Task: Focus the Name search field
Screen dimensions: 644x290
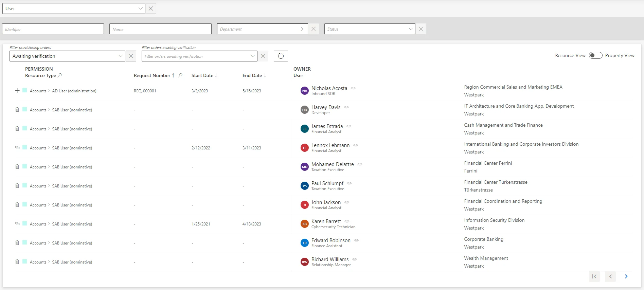Action: 160,29
